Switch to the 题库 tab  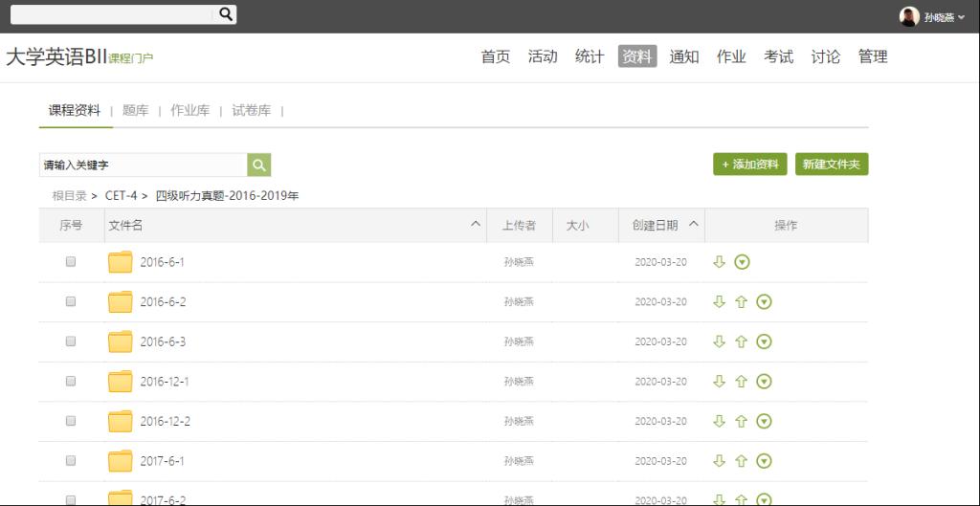click(x=135, y=111)
